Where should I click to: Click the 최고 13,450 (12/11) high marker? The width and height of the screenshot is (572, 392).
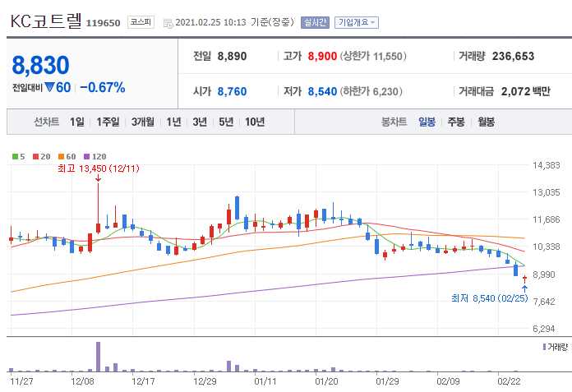coord(99,168)
